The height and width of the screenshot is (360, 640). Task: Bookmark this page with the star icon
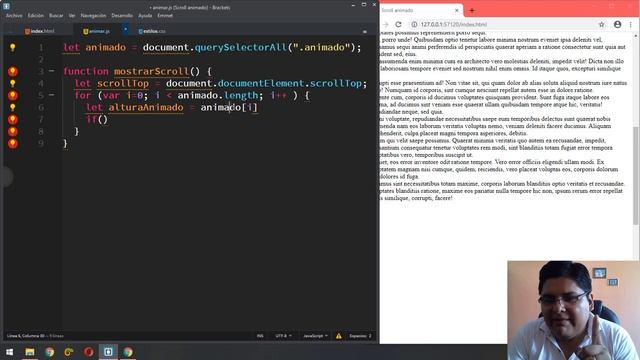pos(601,24)
